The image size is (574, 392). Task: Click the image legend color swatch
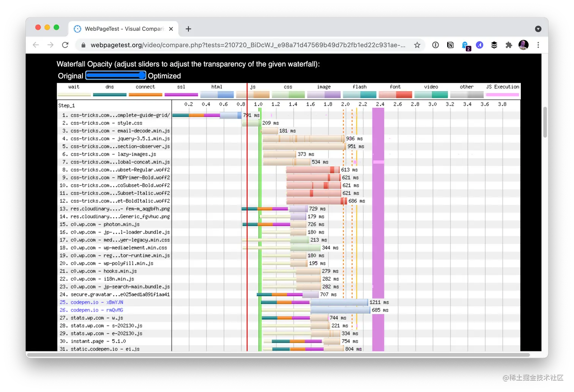pos(324,94)
